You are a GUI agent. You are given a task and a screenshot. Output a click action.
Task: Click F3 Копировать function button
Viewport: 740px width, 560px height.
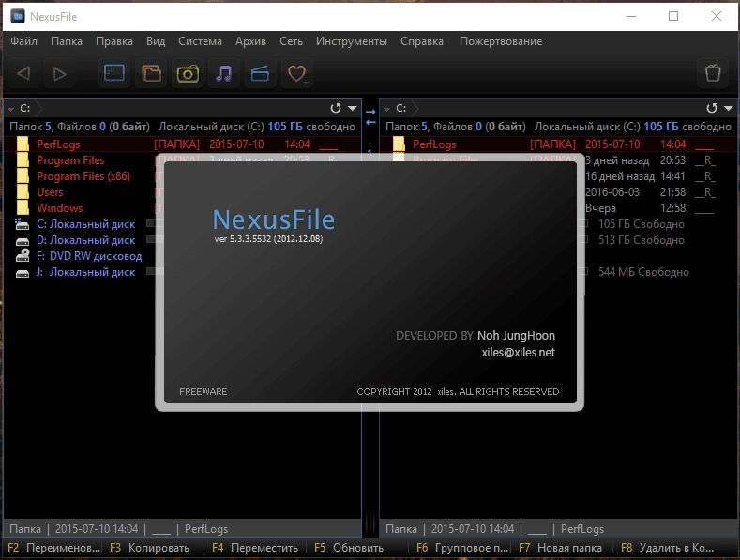[150, 548]
